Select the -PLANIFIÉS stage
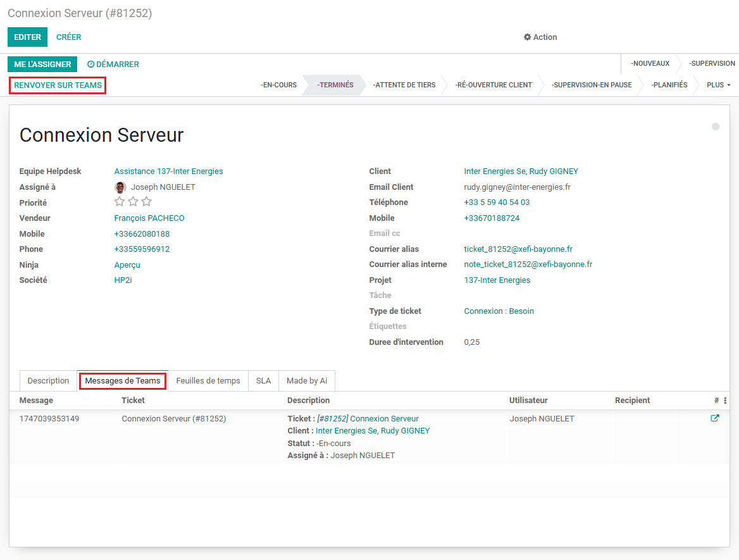Screen dimensions: 739x560 pos(669,85)
